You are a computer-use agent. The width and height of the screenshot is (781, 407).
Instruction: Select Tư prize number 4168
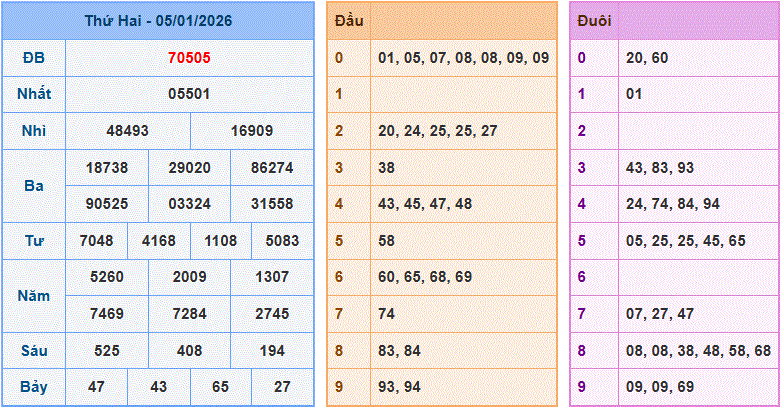[159, 241]
